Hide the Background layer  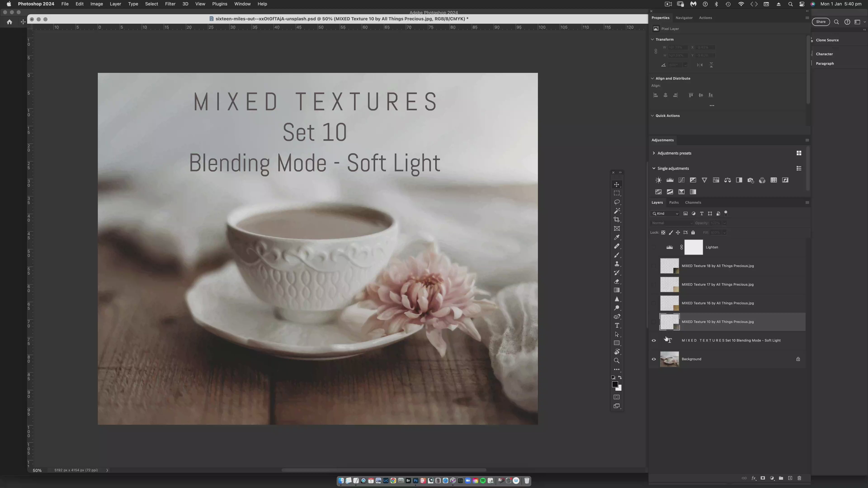point(653,359)
